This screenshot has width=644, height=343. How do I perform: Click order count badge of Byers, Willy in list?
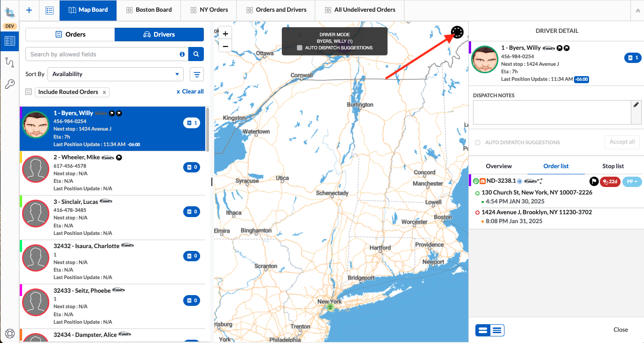coord(192,123)
